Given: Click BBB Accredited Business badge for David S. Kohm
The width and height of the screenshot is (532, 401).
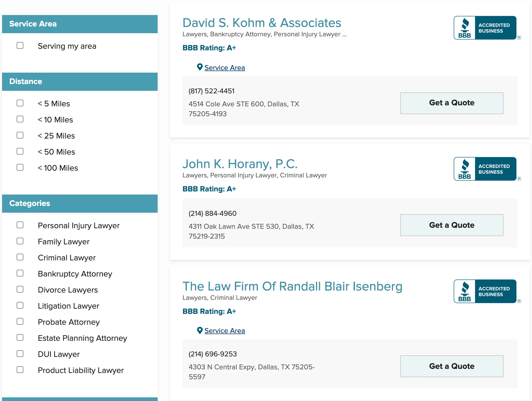Looking at the screenshot, I should 485,28.
